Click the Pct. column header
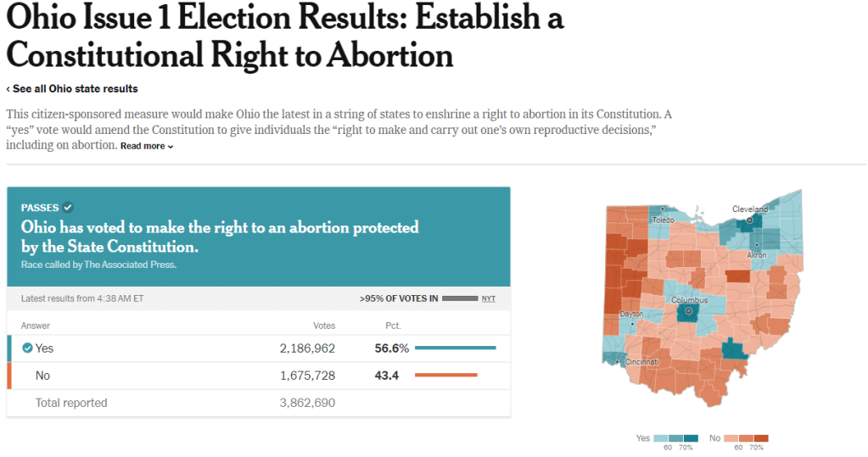868x457 pixels. (x=393, y=326)
